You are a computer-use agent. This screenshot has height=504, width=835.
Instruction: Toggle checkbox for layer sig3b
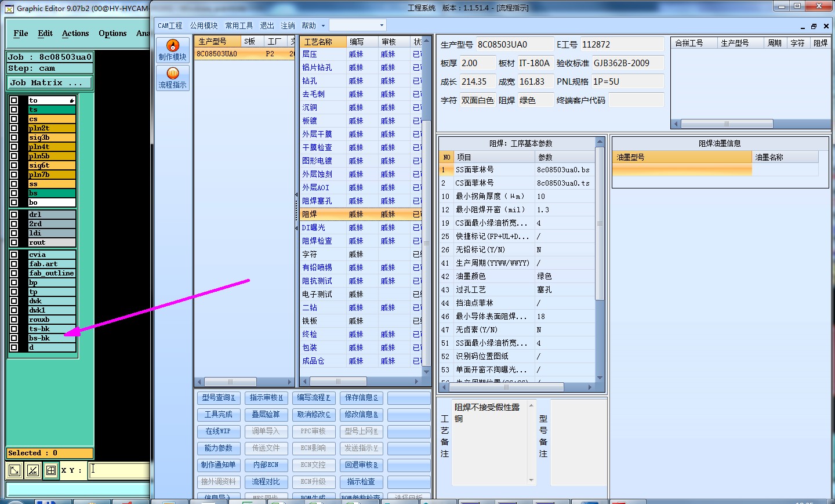coord(14,137)
